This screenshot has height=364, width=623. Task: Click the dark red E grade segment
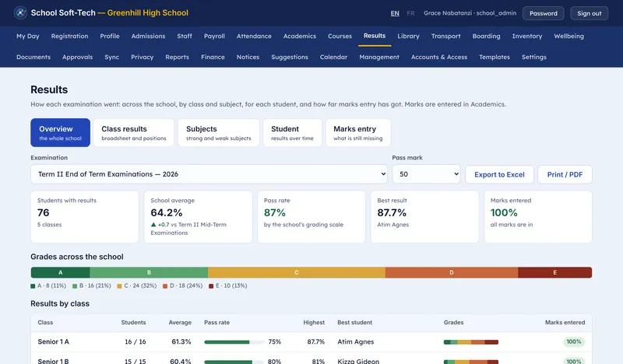(x=555, y=272)
